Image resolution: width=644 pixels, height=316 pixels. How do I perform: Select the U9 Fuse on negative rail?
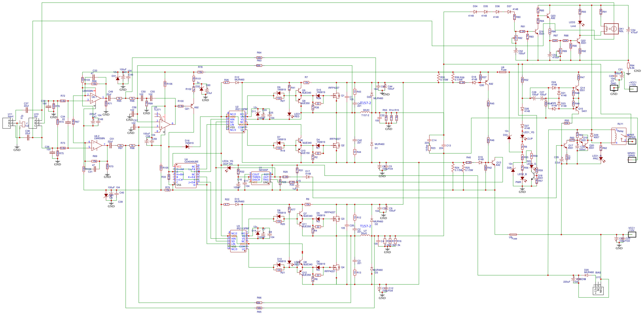click(x=513, y=235)
